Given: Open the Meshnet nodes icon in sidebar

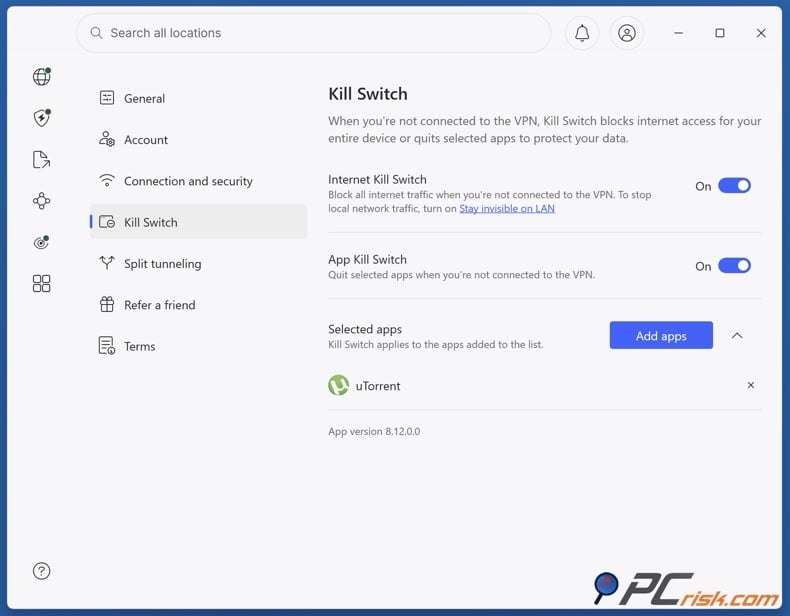Looking at the screenshot, I should point(41,200).
